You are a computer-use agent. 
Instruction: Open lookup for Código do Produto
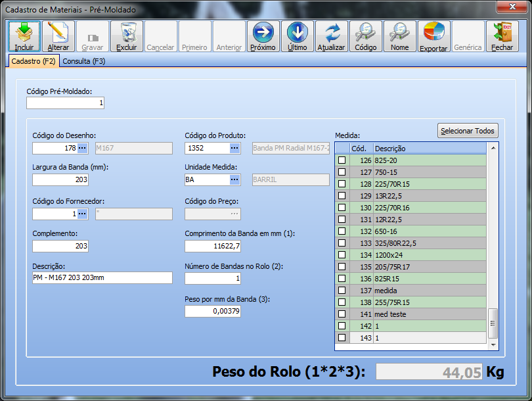235,149
